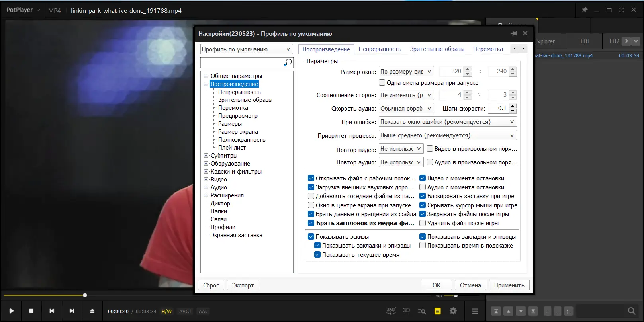Click the settings gear icon in control bar
This screenshot has width=644, height=322.
(453, 311)
